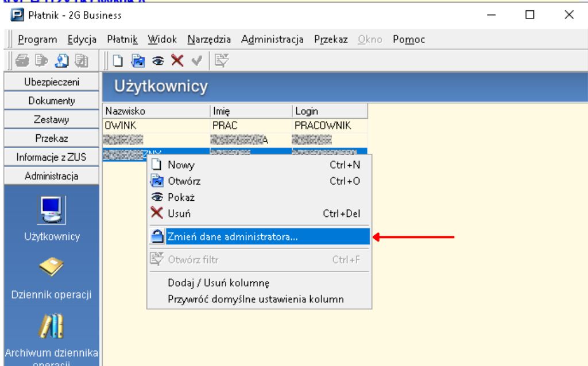The image size is (588, 366).
Task: Choose Przywróć domyślne ustawienia kolumn
Action: tap(259, 299)
